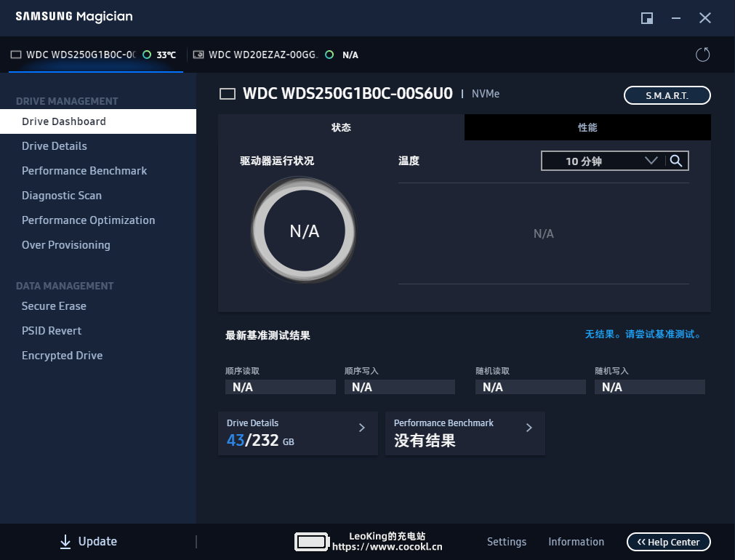Click the 最新基准测试结果 heading
735x560 pixels.
click(x=268, y=335)
